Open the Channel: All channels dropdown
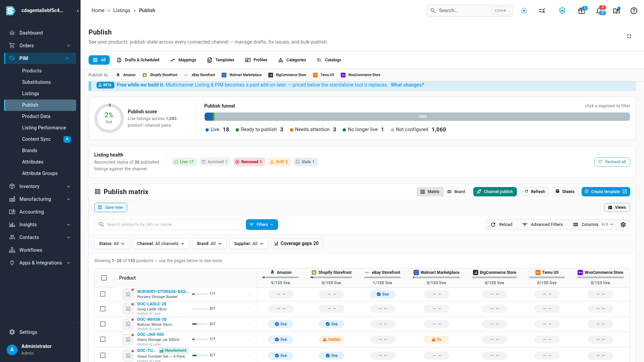Image resolution: width=644 pixels, height=362 pixels. coord(161,244)
